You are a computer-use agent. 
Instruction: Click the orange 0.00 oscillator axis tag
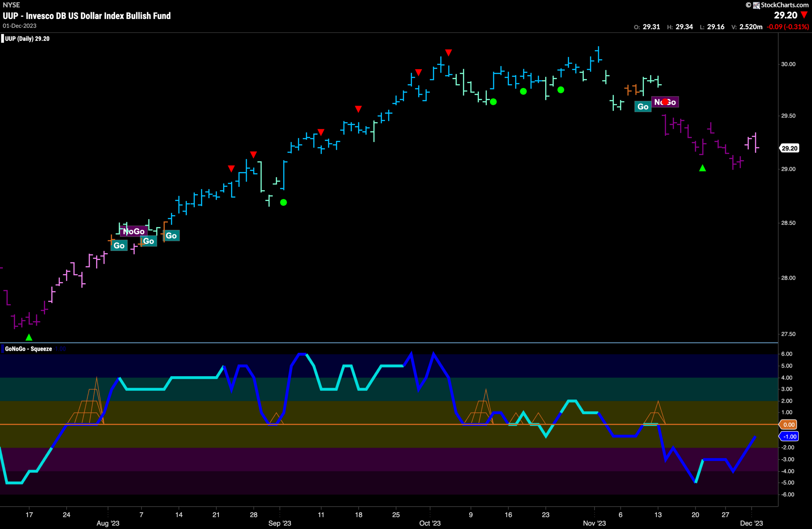point(788,425)
